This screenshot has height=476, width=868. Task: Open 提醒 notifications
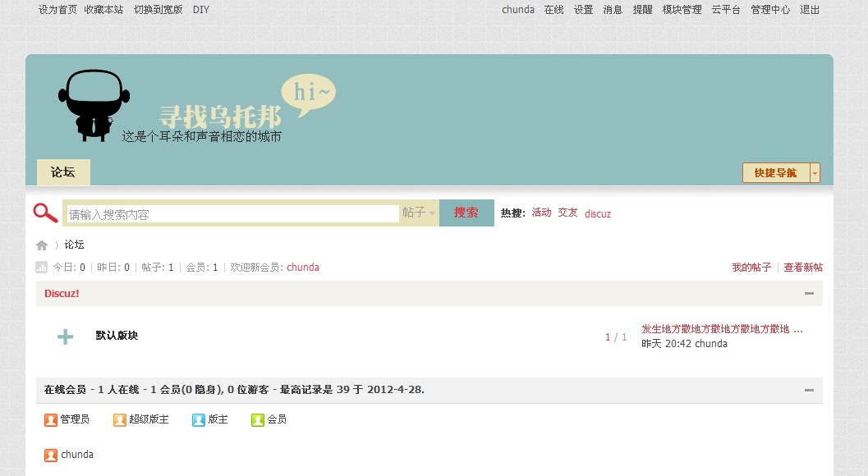pyautogui.click(x=643, y=9)
